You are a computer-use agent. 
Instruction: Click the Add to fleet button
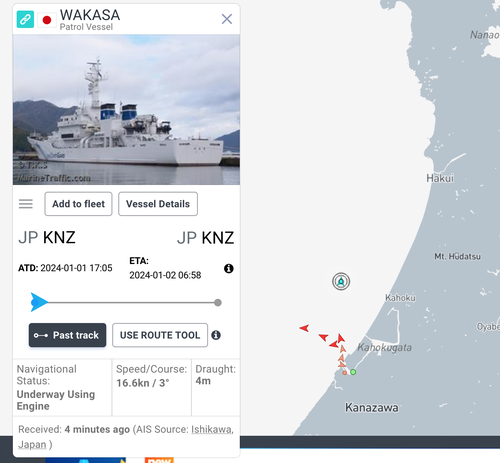pyautogui.click(x=78, y=204)
